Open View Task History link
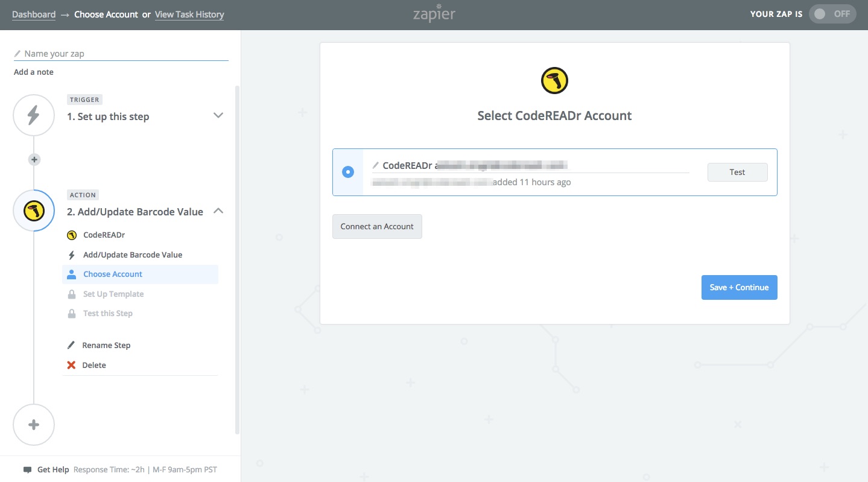Screen dimensions: 868x482 189,14
